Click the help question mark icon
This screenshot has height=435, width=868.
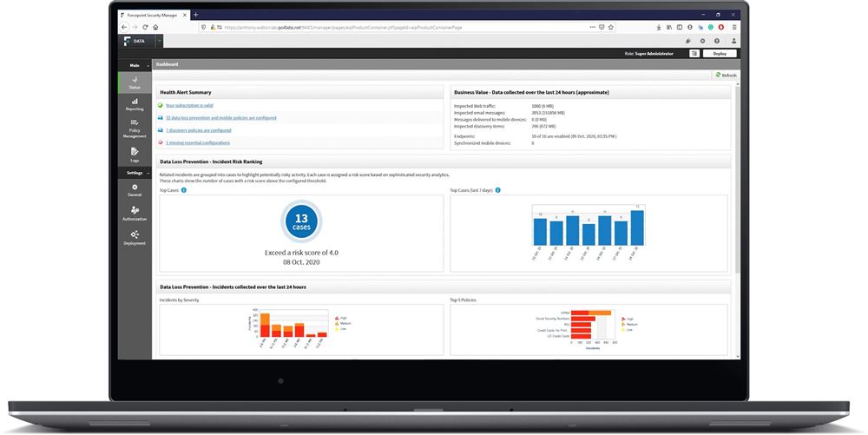tap(717, 41)
